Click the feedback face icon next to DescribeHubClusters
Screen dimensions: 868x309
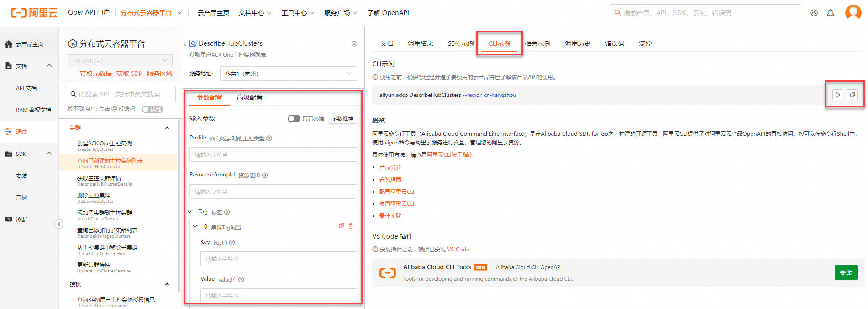click(x=354, y=44)
